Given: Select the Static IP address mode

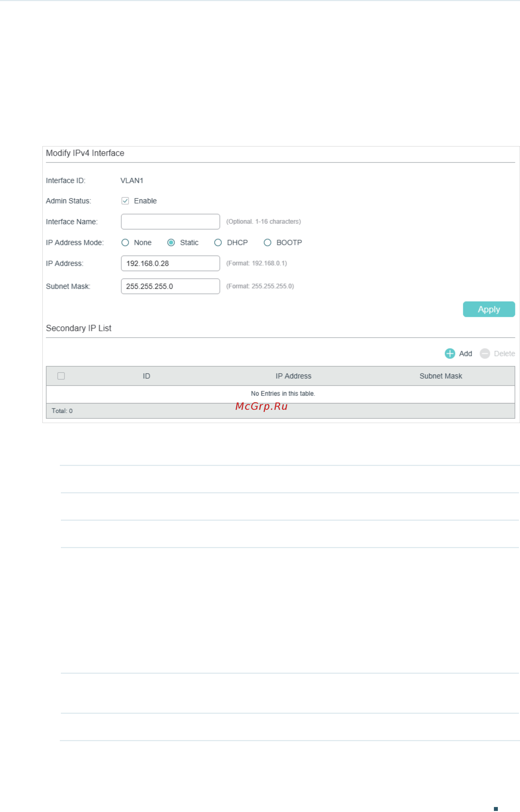Looking at the screenshot, I should tap(171, 243).
